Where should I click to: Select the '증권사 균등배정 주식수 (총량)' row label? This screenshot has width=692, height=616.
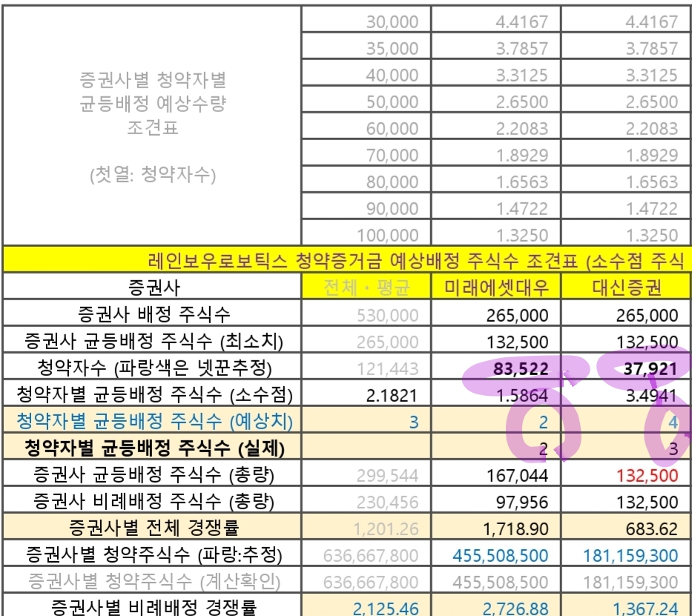pos(152,474)
